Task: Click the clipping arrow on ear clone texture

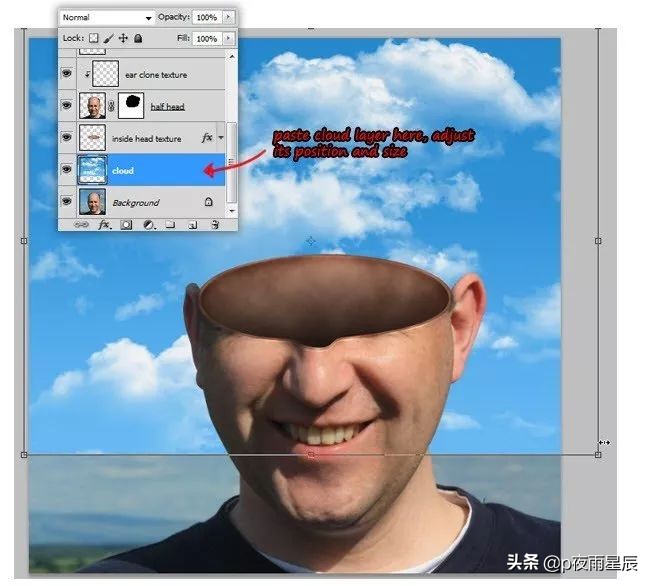Action: point(87,74)
